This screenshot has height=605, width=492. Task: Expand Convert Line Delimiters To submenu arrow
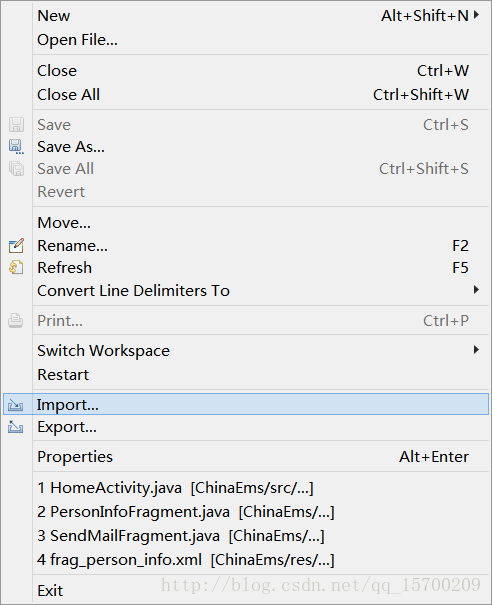click(477, 290)
